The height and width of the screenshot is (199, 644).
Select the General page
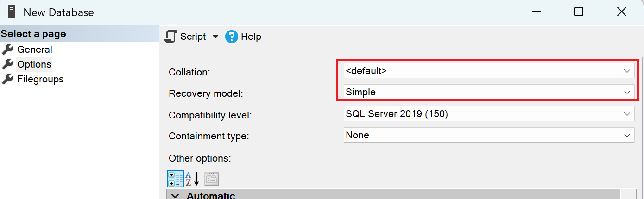point(34,50)
